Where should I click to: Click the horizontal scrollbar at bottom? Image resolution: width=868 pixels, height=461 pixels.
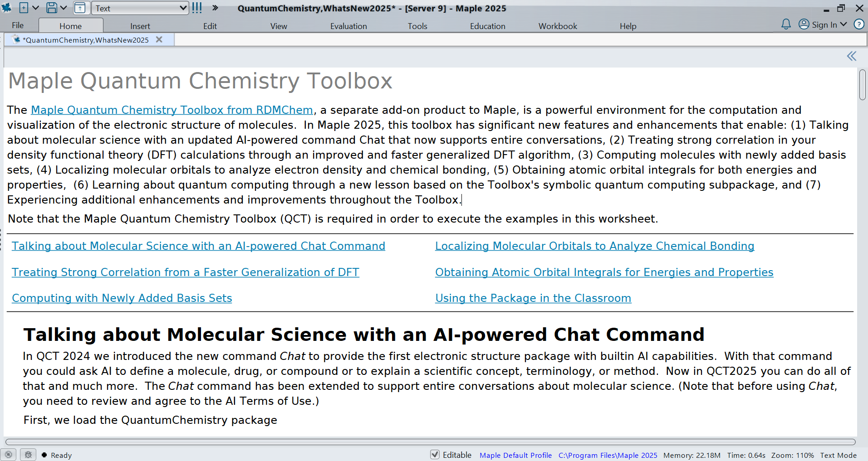(x=430, y=442)
